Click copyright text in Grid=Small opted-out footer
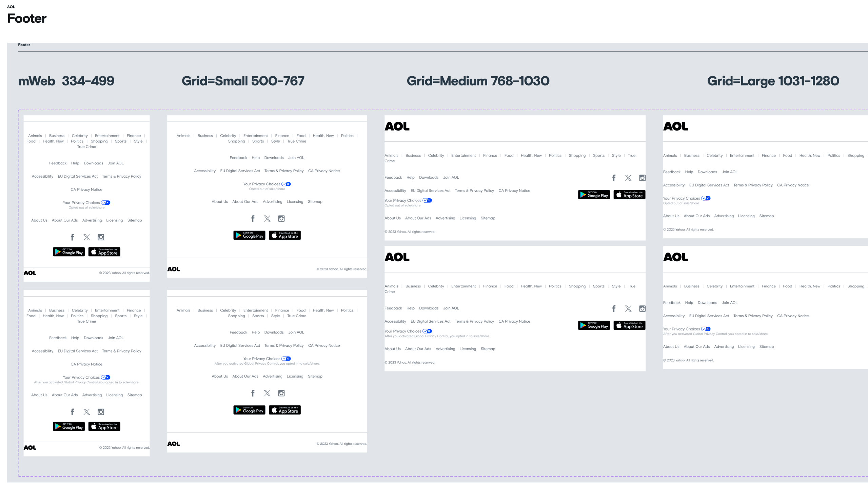The height and width of the screenshot is (484, 868). pos(342,269)
